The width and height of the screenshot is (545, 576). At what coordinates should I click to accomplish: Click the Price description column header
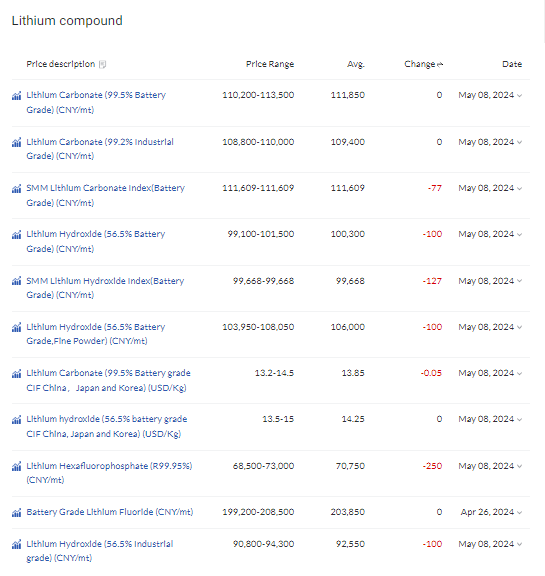pyautogui.click(x=61, y=64)
